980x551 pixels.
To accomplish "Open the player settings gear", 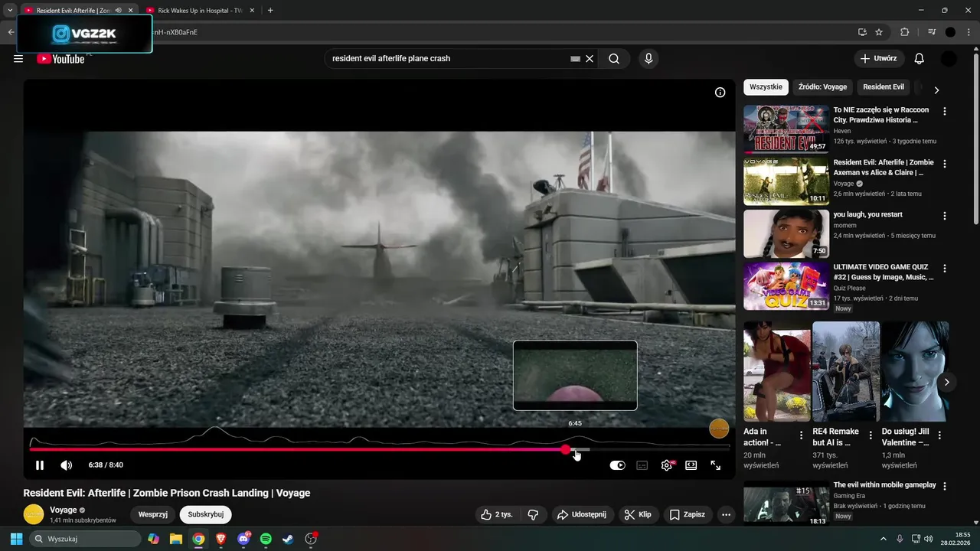I will click(667, 465).
